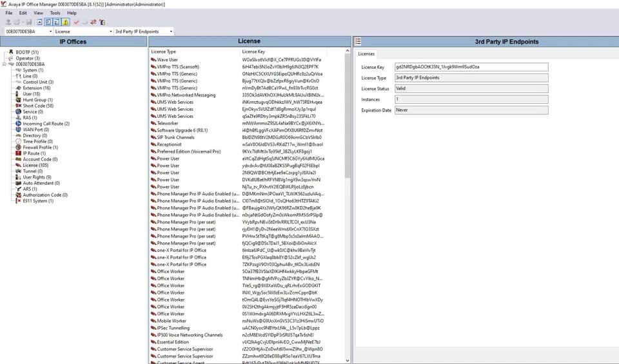Click the License Key input field
This screenshot has width=619, height=364.
click(x=471, y=67)
